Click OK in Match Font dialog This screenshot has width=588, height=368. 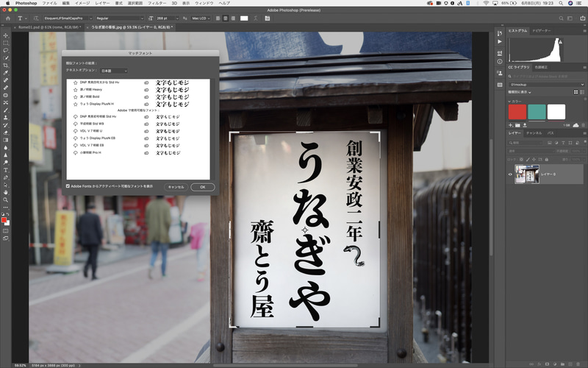pos(203,187)
